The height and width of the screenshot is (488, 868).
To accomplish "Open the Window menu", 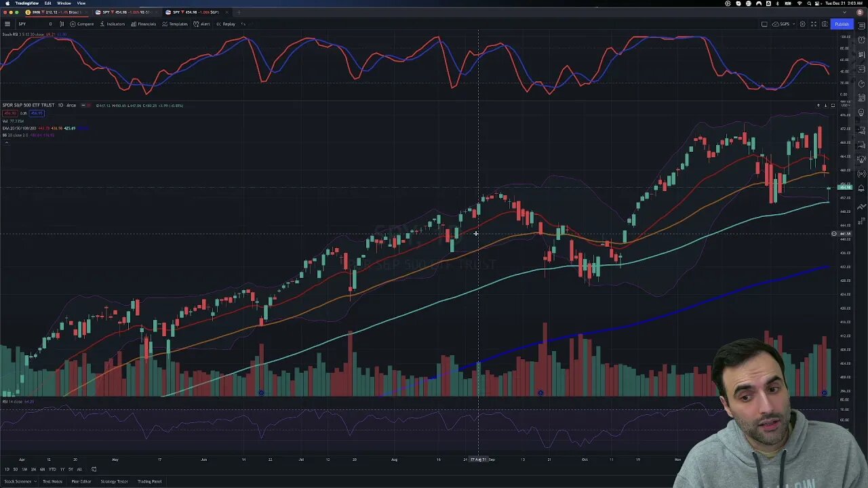I will click(64, 3).
